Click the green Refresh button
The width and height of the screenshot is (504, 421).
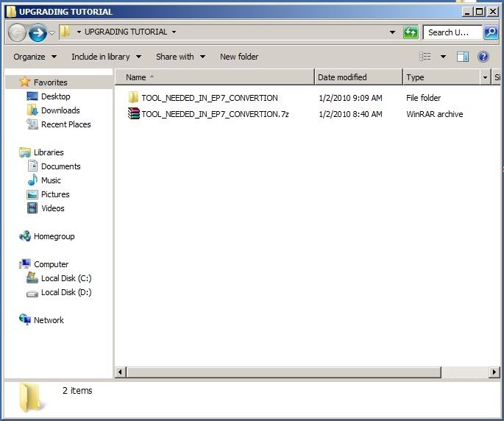[411, 32]
